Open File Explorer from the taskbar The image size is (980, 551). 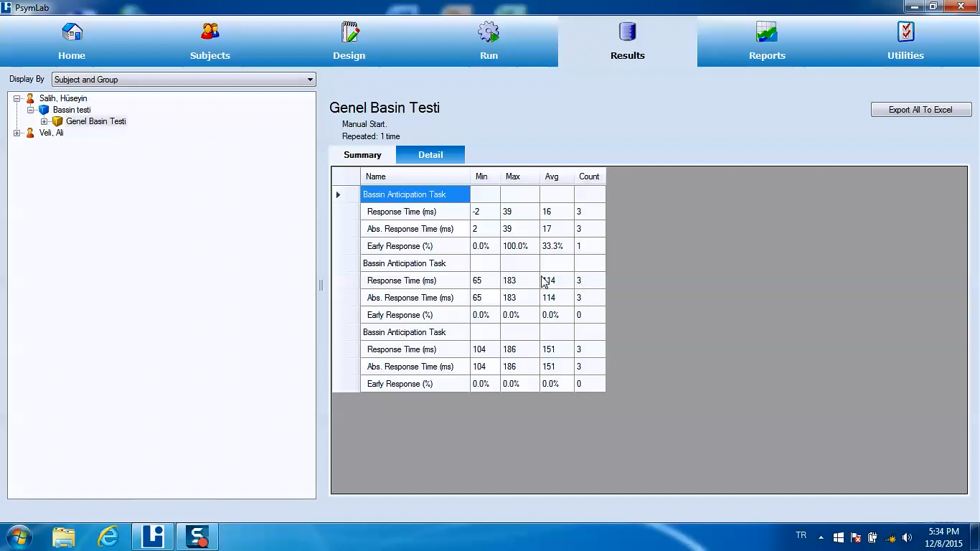pyautogui.click(x=64, y=536)
